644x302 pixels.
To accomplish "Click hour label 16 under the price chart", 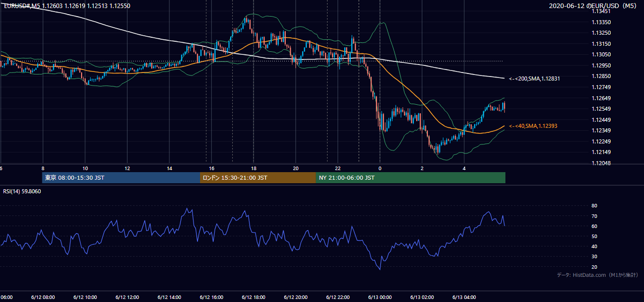I will pos(212,169).
